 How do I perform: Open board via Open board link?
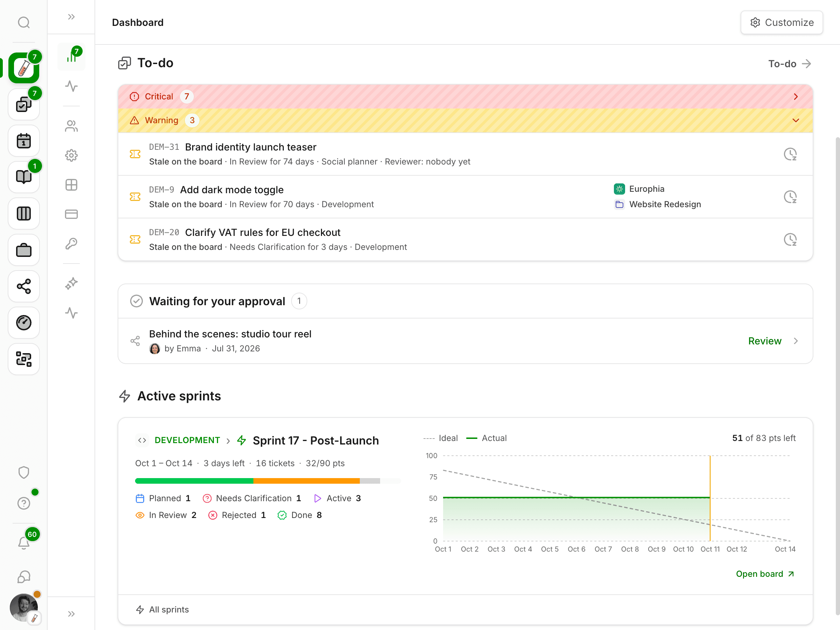point(765,574)
